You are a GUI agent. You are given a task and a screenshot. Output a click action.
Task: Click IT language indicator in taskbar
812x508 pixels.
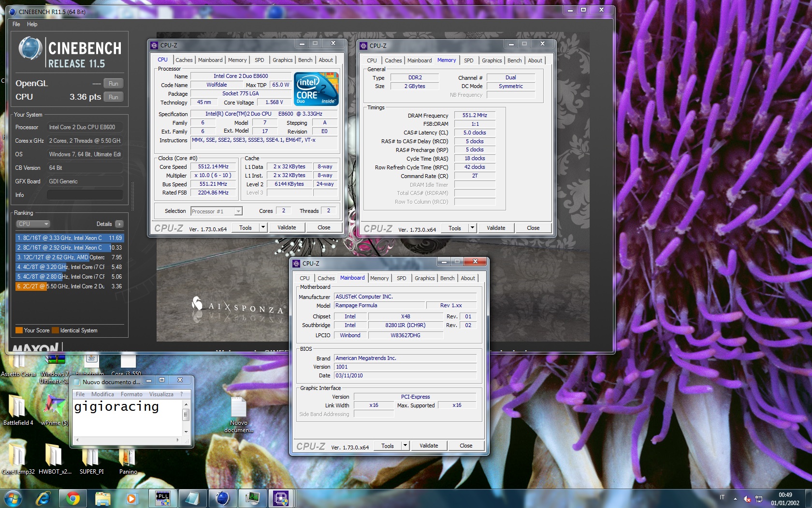(x=722, y=497)
